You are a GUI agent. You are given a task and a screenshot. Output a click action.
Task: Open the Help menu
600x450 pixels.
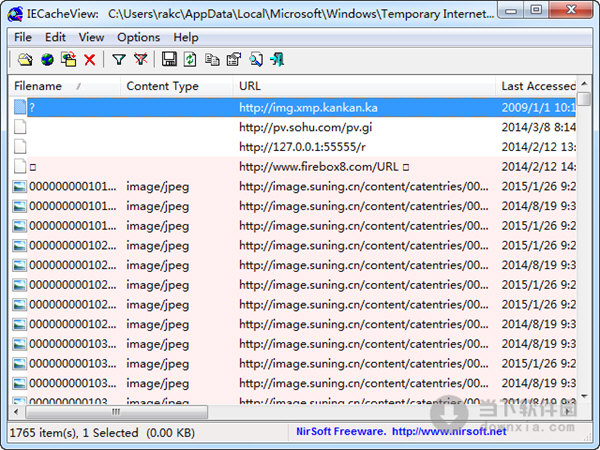coord(186,38)
